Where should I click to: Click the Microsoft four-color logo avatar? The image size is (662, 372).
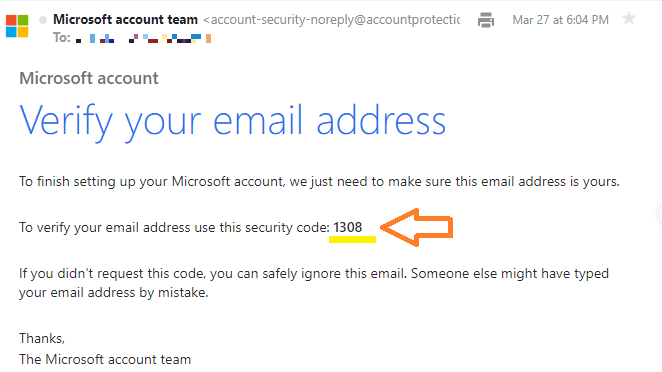pos(17,26)
